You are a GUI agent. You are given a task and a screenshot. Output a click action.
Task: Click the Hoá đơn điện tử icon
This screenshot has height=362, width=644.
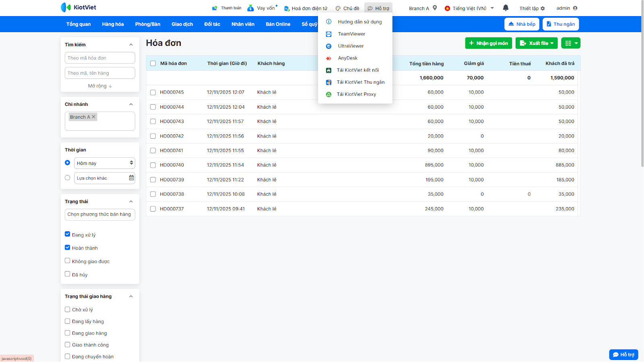287,8
